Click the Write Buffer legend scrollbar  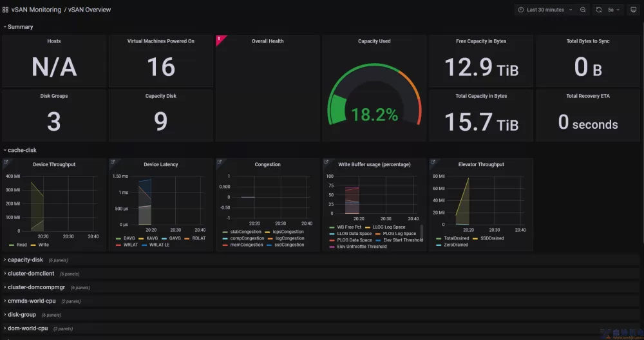(x=421, y=231)
